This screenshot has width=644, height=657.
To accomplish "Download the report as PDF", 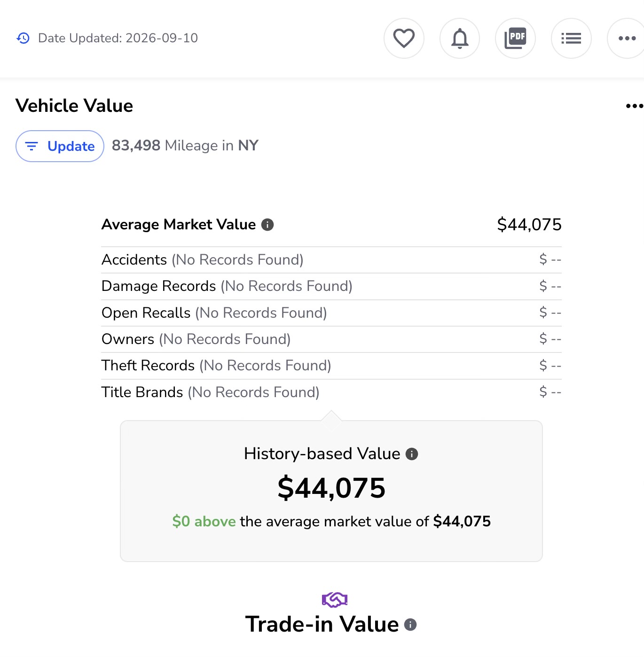I will [x=515, y=39].
